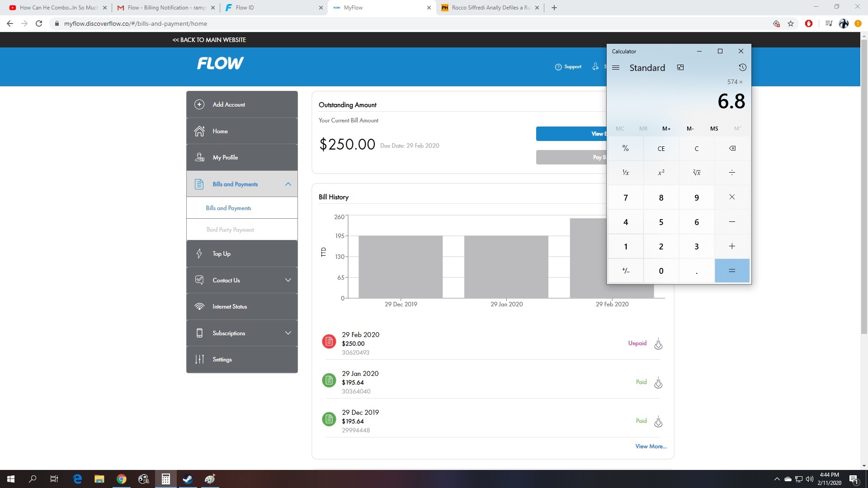The image size is (868, 488).
Task: Click the red unpaid bill icon
Action: 329,342
